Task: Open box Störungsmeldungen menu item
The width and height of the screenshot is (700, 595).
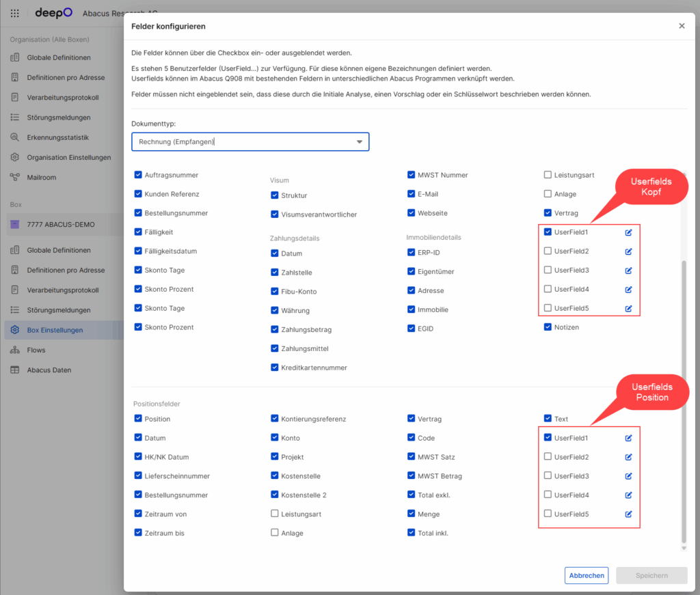Action: point(59,310)
